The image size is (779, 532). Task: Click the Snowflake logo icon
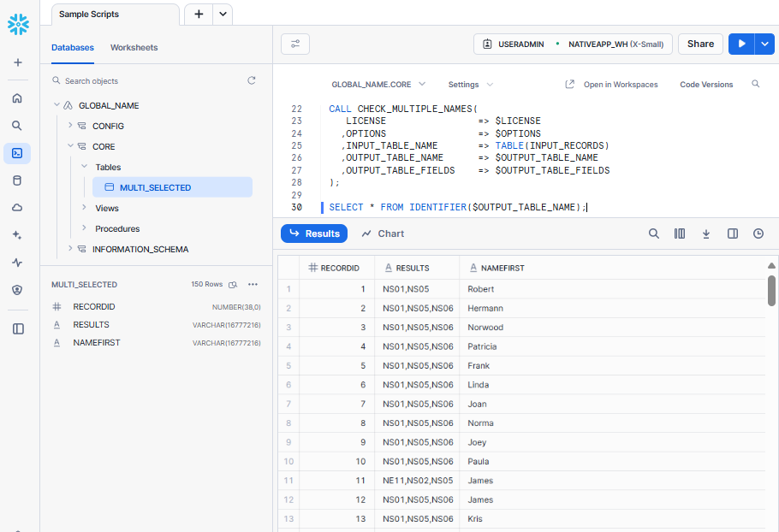(x=18, y=24)
